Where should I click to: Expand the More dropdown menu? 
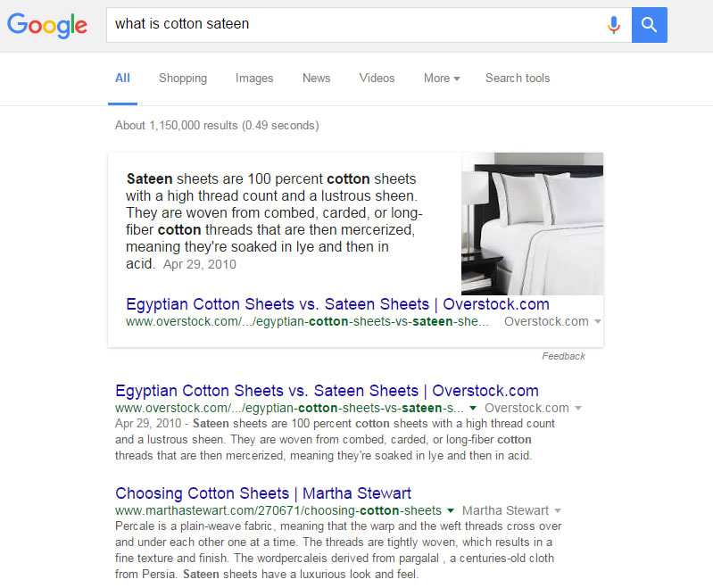(441, 79)
